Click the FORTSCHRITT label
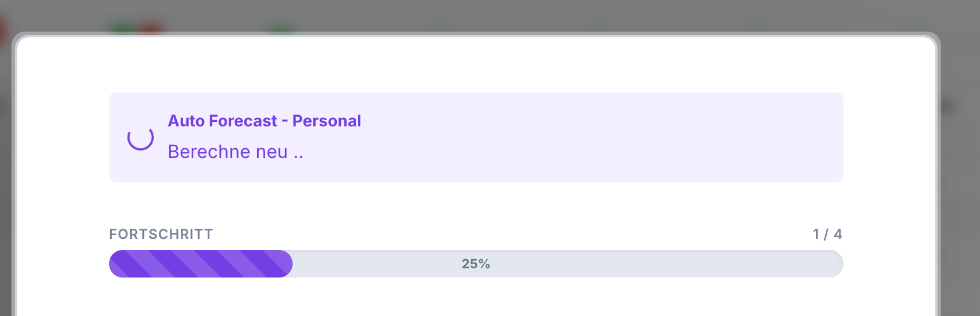 click(161, 234)
